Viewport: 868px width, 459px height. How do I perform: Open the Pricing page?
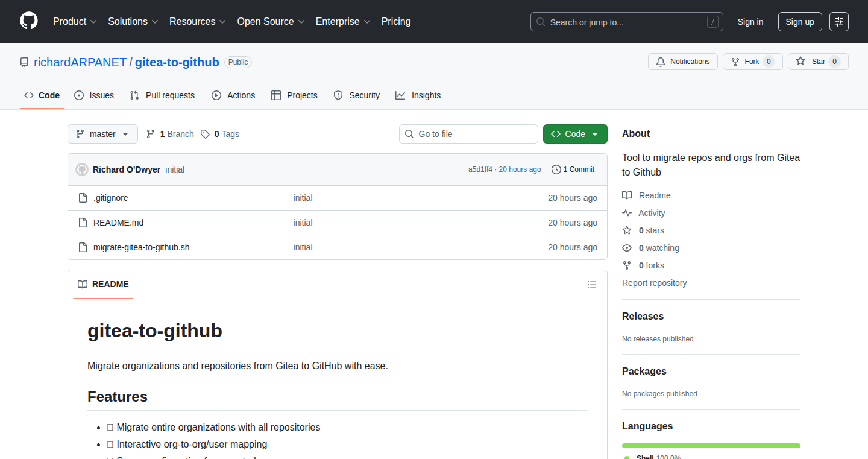point(396,22)
